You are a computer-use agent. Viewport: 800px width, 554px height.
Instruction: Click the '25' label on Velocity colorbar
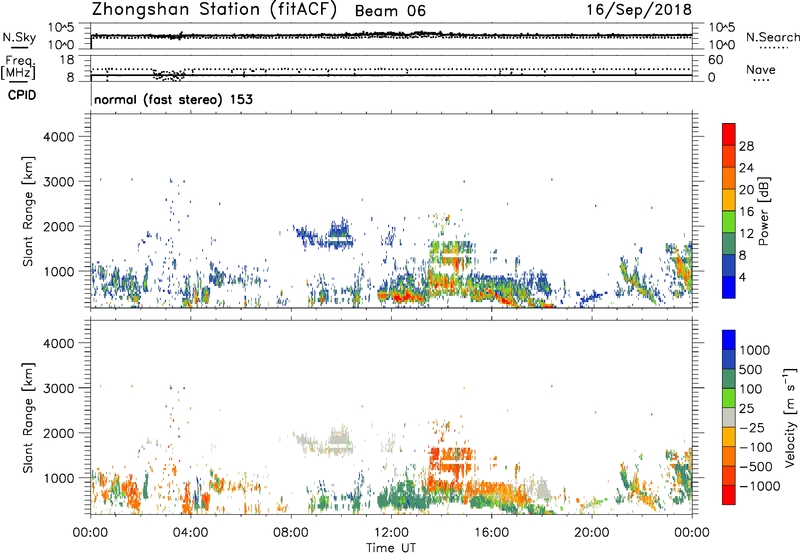(747, 408)
